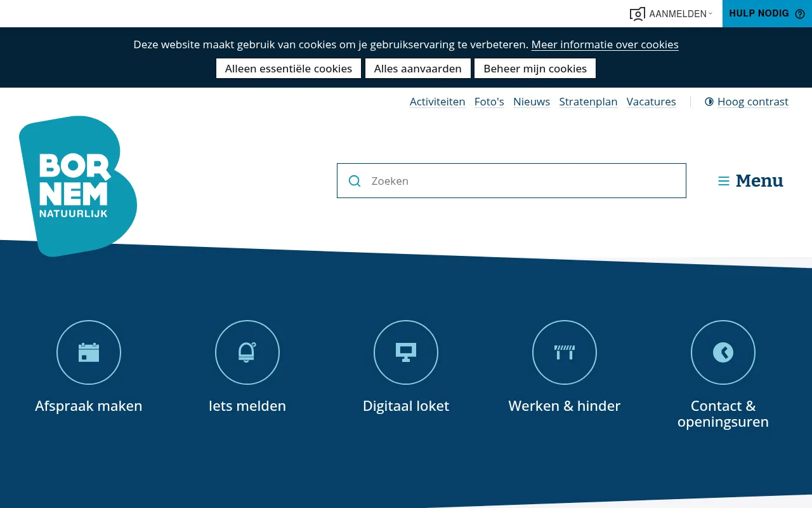Click the half-circle contrast icon
812x508 pixels.
[709, 102]
